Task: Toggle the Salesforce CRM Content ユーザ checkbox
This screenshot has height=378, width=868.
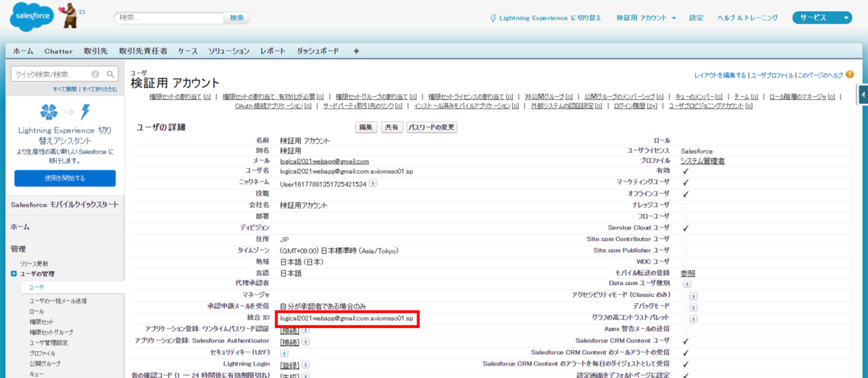Action: pos(685,340)
